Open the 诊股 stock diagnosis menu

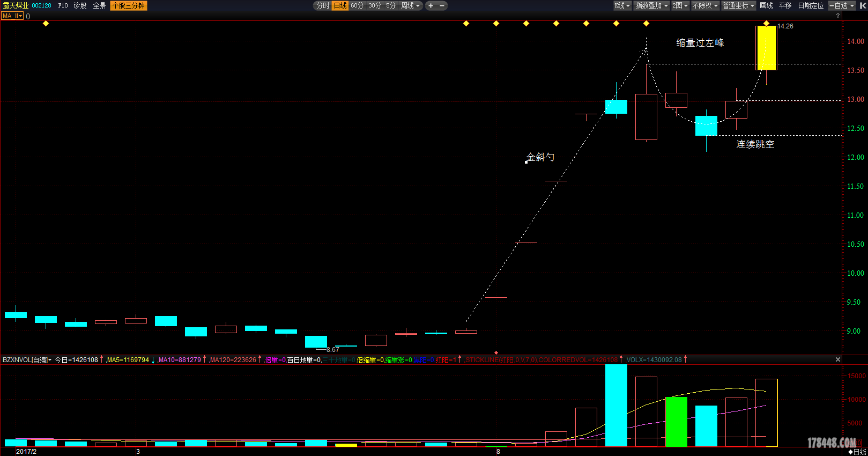coord(80,5)
